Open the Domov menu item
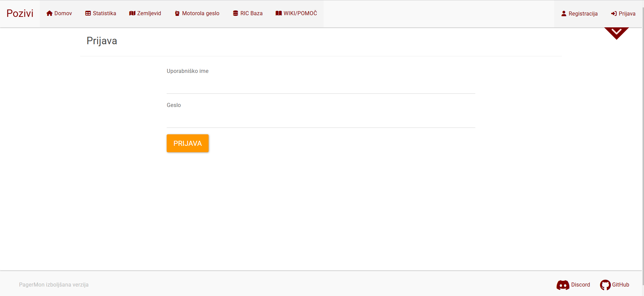The width and height of the screenshot is (644, 296). click(59, 13)
